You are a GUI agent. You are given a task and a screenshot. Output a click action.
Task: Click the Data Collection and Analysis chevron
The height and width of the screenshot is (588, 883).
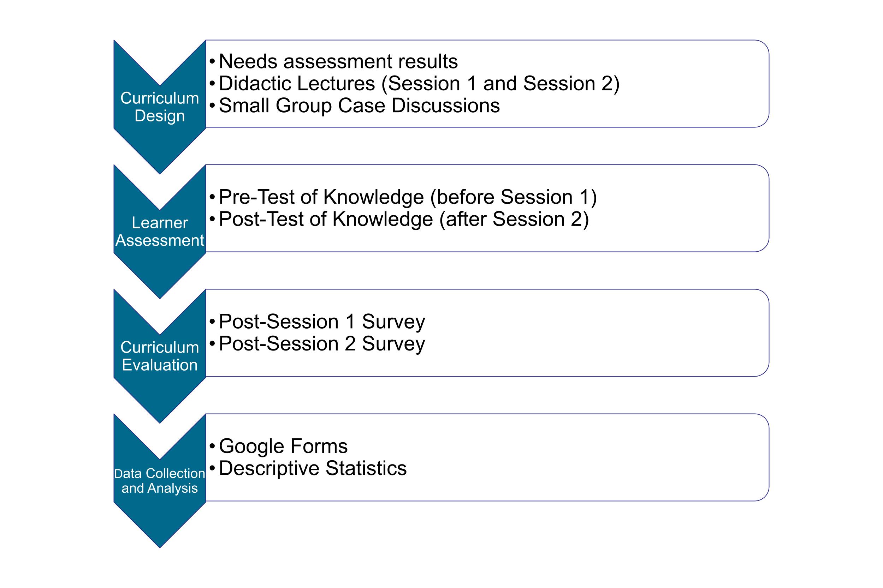(x=160, y=480)
